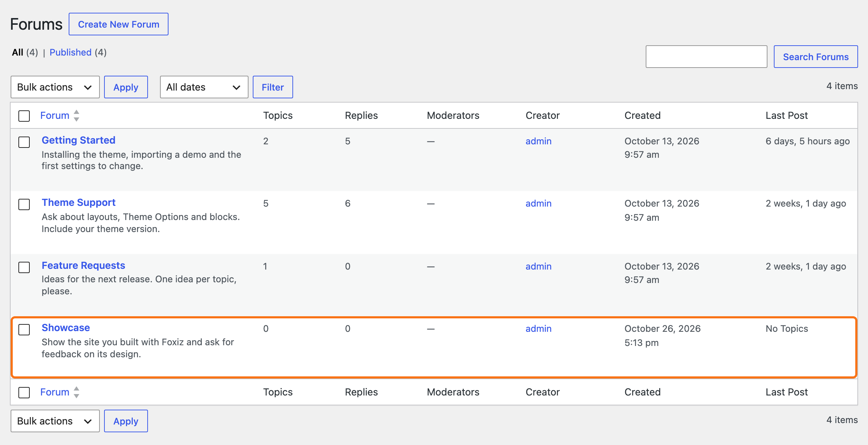Expand the bottom Bulk actions dropdown
The height and width of the screenshot is (445, 868).
tap(55, 421)
